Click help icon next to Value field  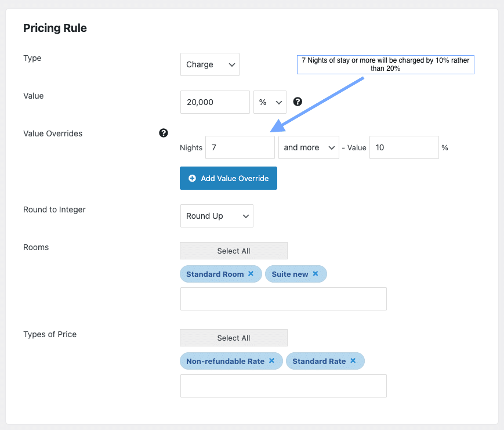298,102
